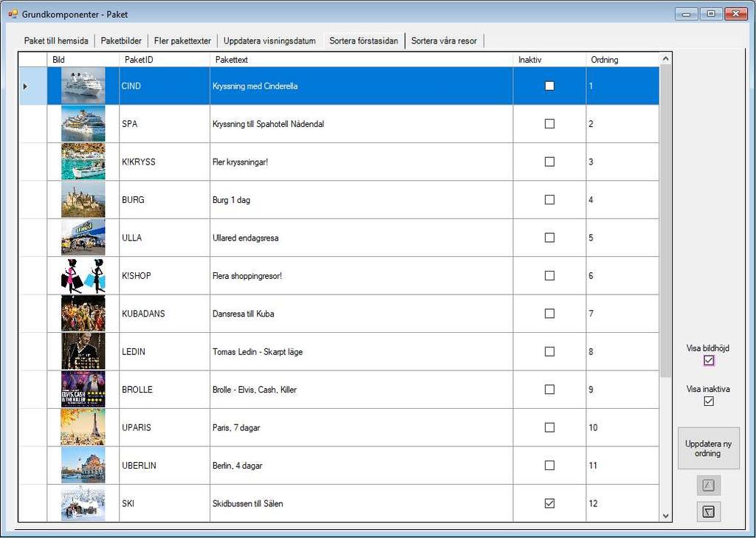
Task: Select the CIND cruise ship thumbnail
Action: pos(83,86)
